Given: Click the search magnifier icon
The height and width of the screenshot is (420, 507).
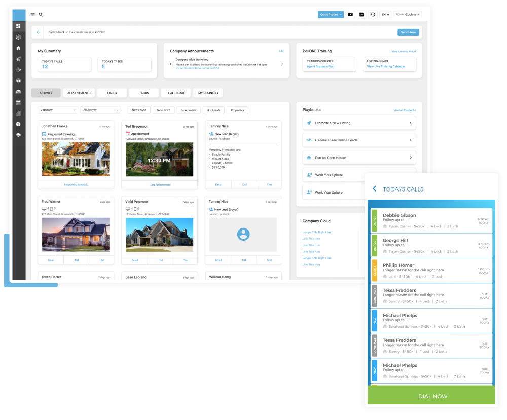Looking at the screenshot, I should 41,15.
